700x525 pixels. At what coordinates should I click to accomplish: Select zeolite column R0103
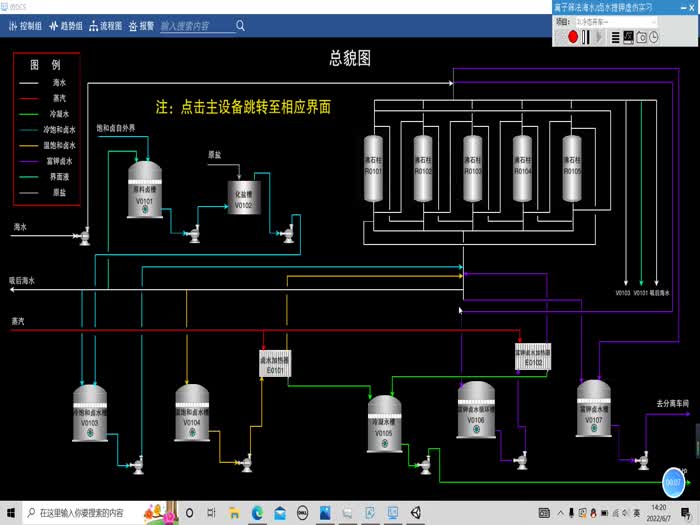click(x=472, y=167)
